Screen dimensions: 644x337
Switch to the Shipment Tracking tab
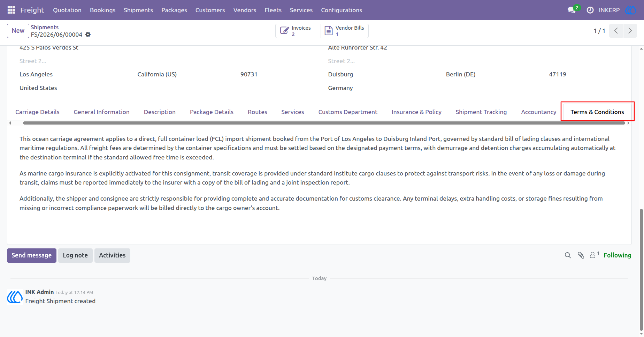click(x=481, y=112)
